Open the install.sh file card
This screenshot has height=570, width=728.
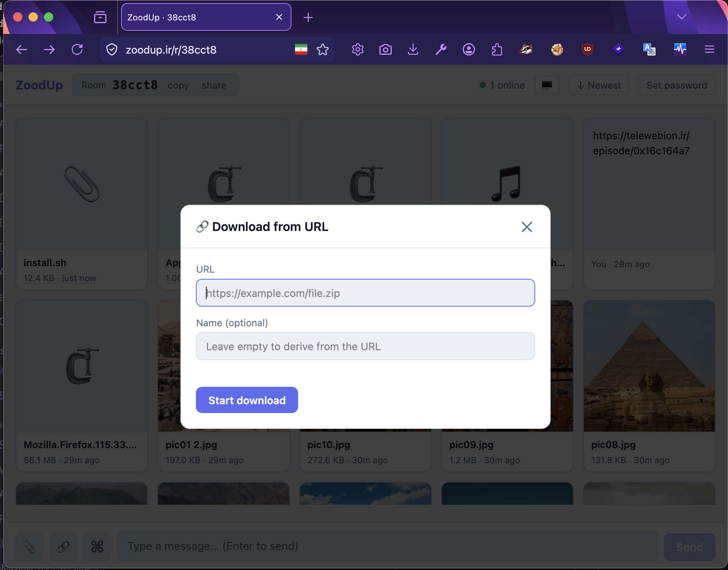pyautogui.click(x=82, y=204)
